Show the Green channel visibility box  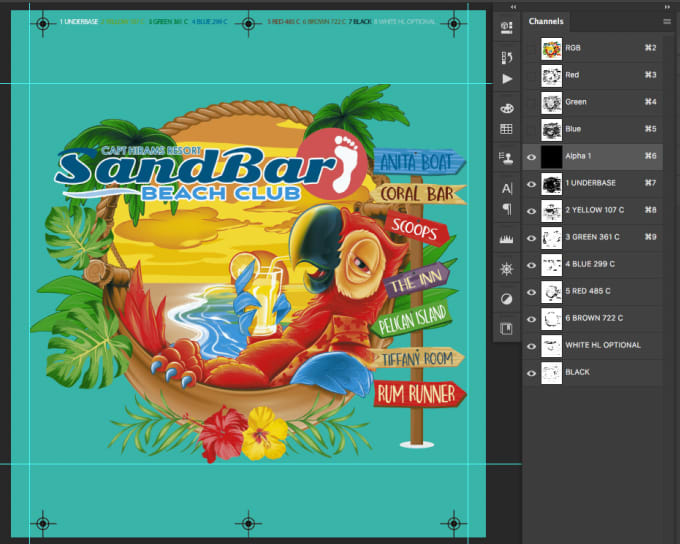(531, 102)
